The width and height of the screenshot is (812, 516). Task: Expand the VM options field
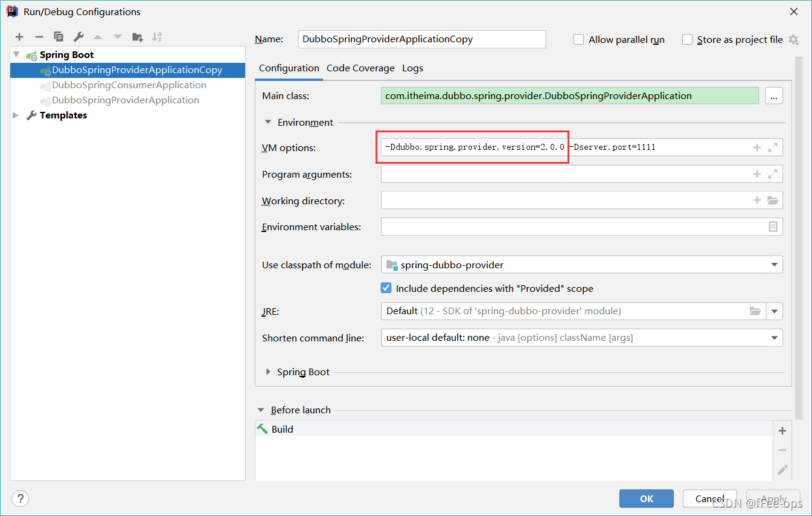pos(772,147)
